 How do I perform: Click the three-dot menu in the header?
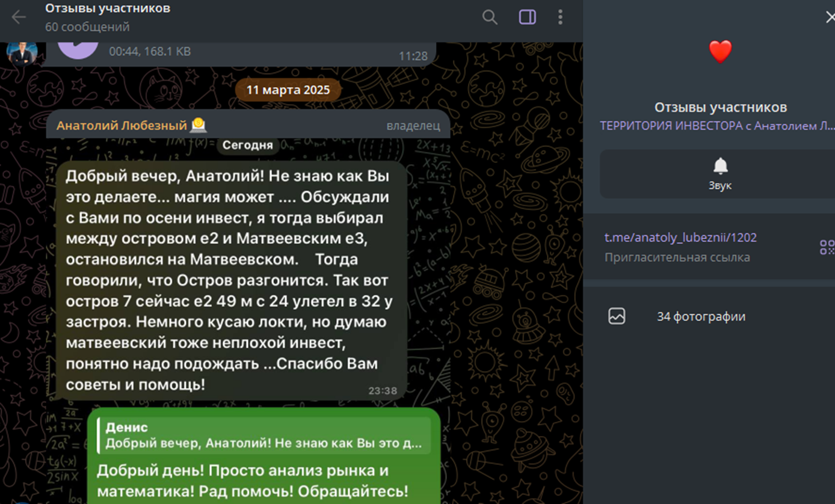[x=561, y=17]
